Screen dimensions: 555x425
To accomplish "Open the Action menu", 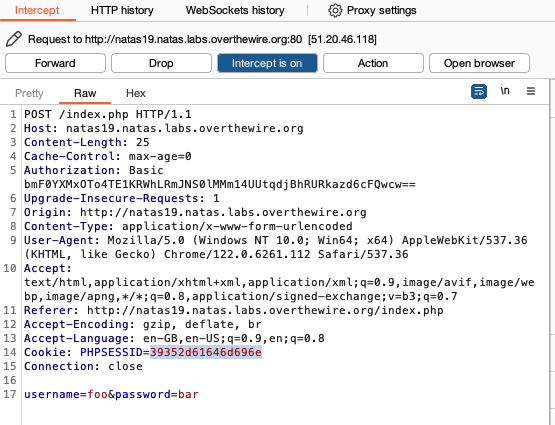I will coord(373,63).
